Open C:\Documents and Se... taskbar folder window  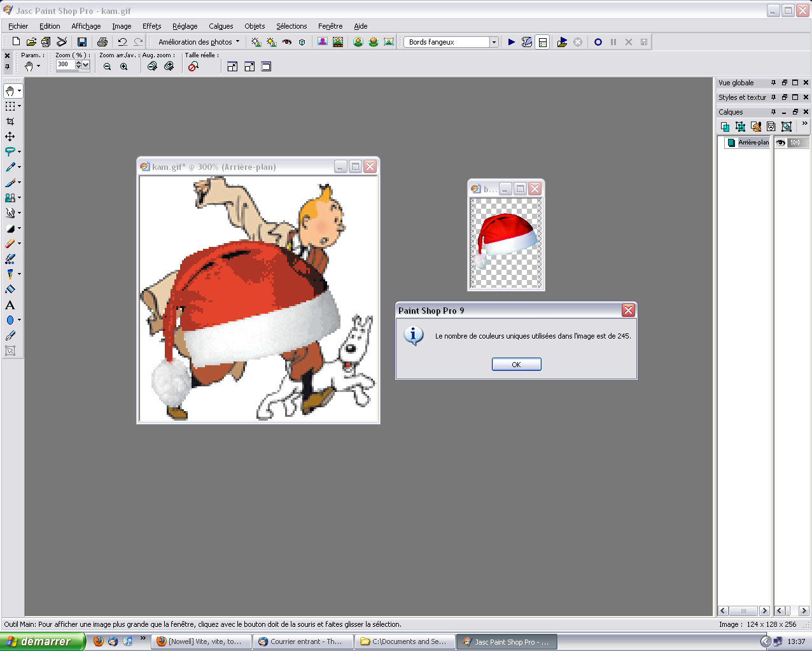(x=406, y=641)
